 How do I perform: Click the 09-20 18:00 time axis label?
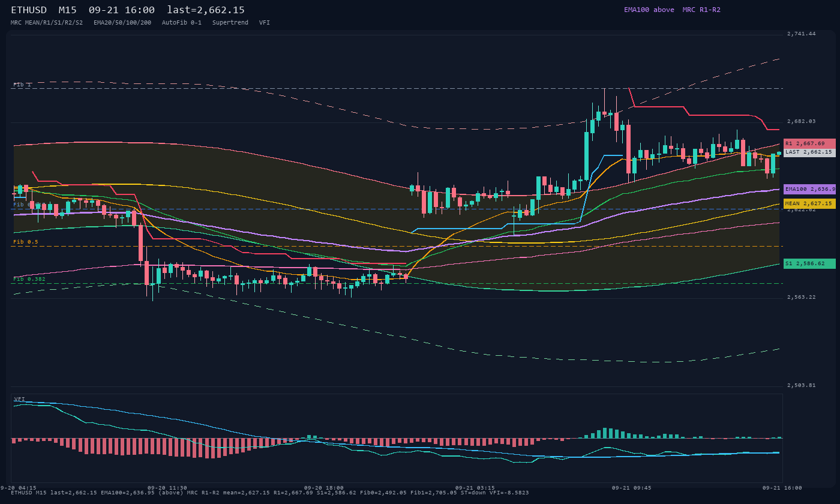[x=324, y=488]
